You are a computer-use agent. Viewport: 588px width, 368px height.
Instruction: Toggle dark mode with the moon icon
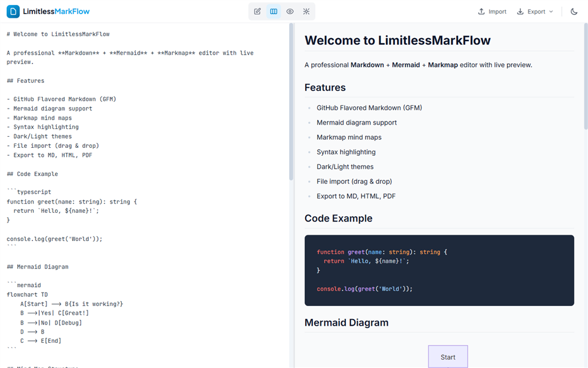[574, 12]
